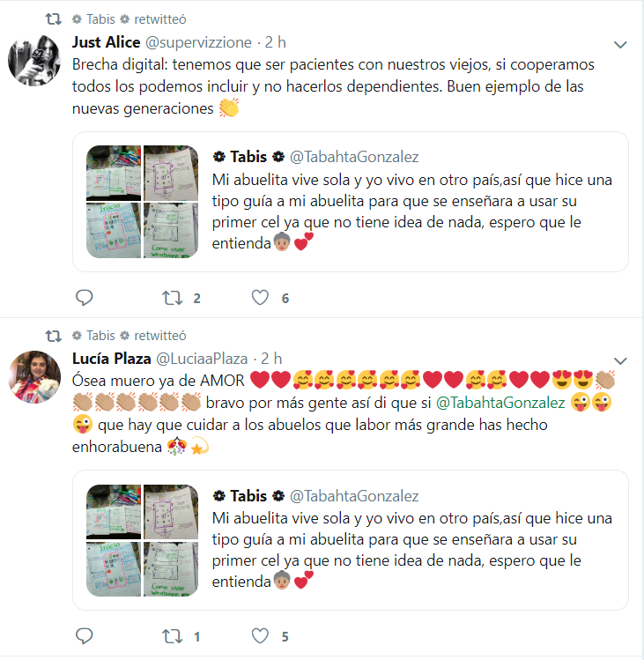Reply to Lucía Plaza's tweet
644x660 pixels.
point(85,636)
